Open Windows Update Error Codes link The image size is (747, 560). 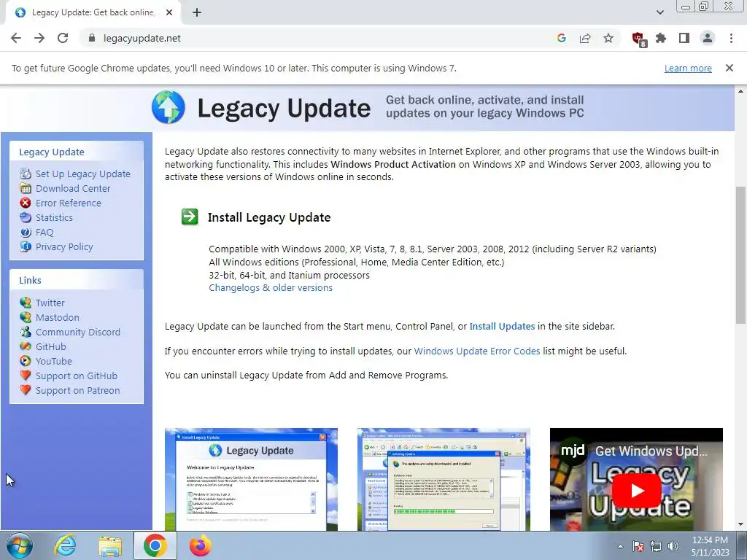point(477,351)
